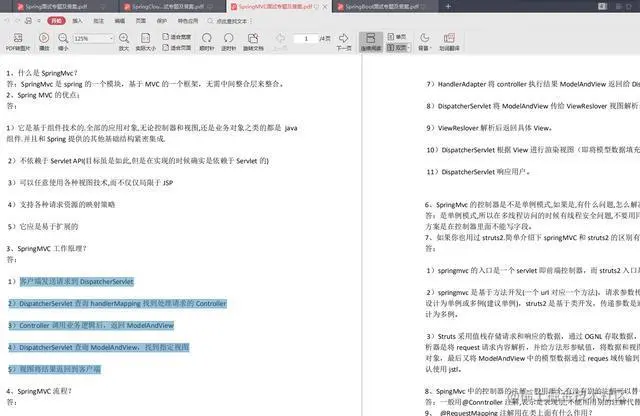Click highlighted line '5) 视图将结果返回到客户端'
This screenshot has height=416, width=640.
click(54, 369)
